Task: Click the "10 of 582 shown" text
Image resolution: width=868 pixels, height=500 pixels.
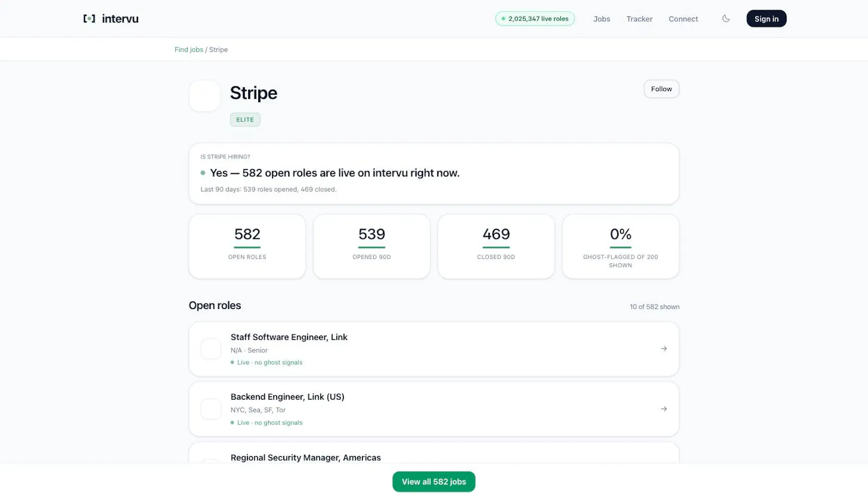Action: tap(655, 307)
